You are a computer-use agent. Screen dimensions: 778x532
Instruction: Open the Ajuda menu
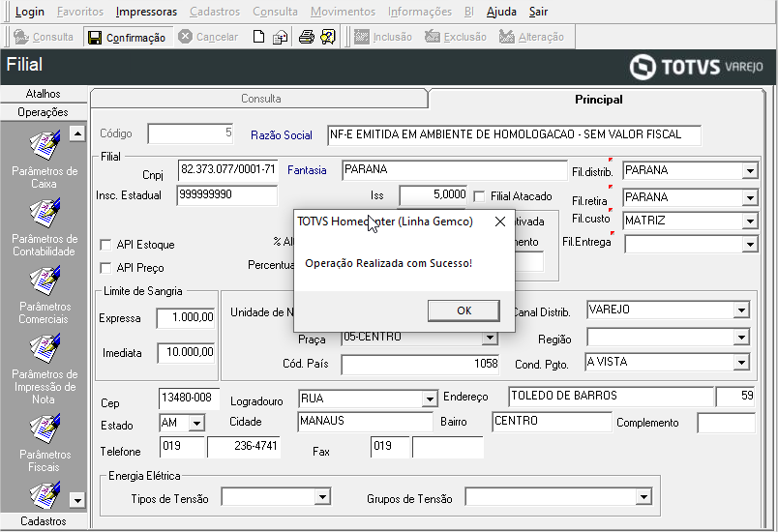(501, 12)
